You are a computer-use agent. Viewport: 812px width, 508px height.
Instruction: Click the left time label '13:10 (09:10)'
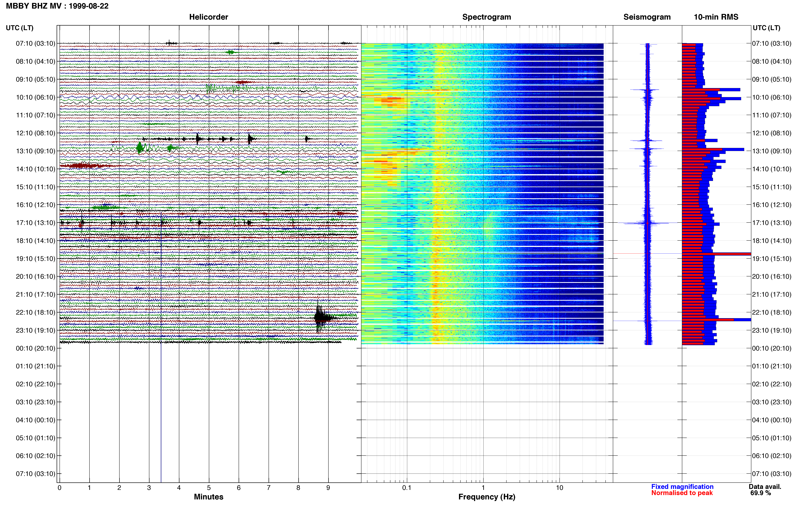pos(36,151)
